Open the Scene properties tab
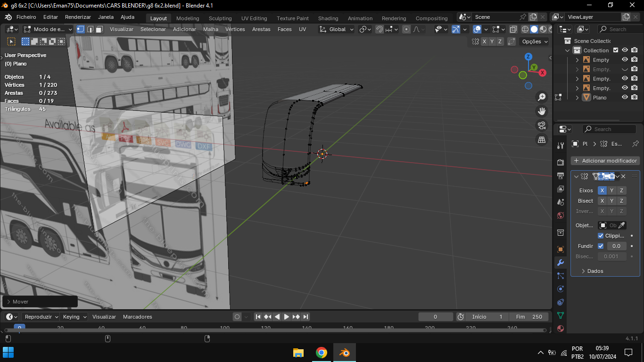The image size is (644, 362). click(561, 202)
